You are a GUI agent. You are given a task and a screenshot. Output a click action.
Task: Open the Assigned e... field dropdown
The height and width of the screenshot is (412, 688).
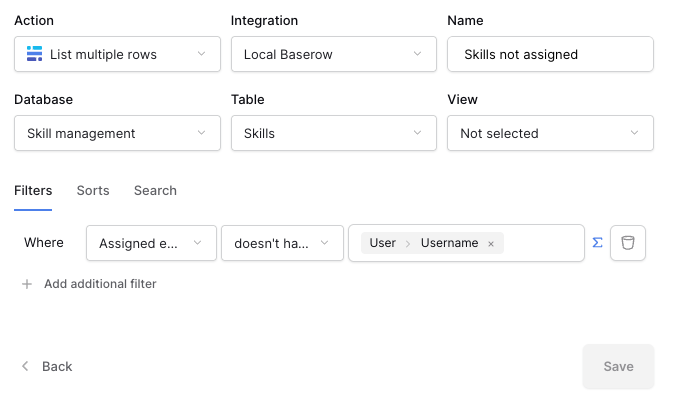coord(151,243)
